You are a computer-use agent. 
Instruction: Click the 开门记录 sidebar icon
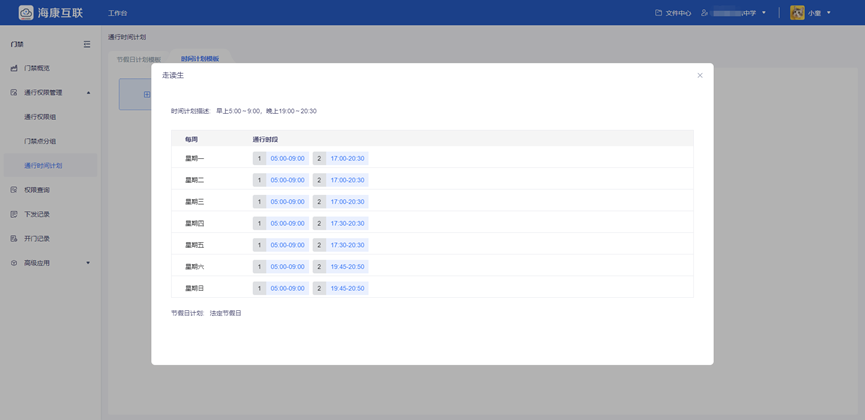14,238
